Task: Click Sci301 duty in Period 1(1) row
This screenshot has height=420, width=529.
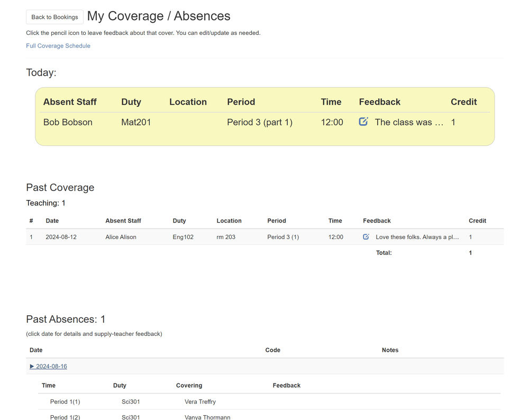Action: coord(131,401)
